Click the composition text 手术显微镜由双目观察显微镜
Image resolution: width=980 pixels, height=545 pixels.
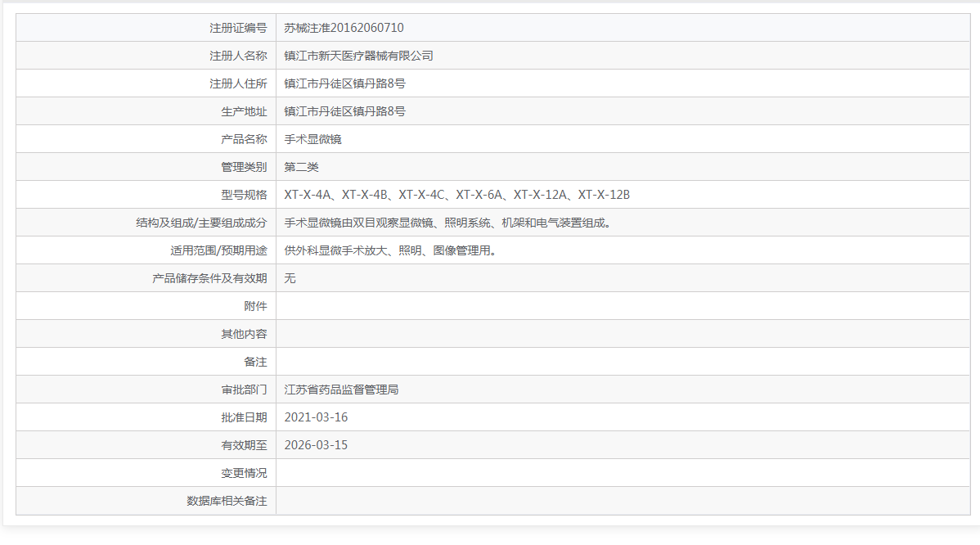click(447, 223)
